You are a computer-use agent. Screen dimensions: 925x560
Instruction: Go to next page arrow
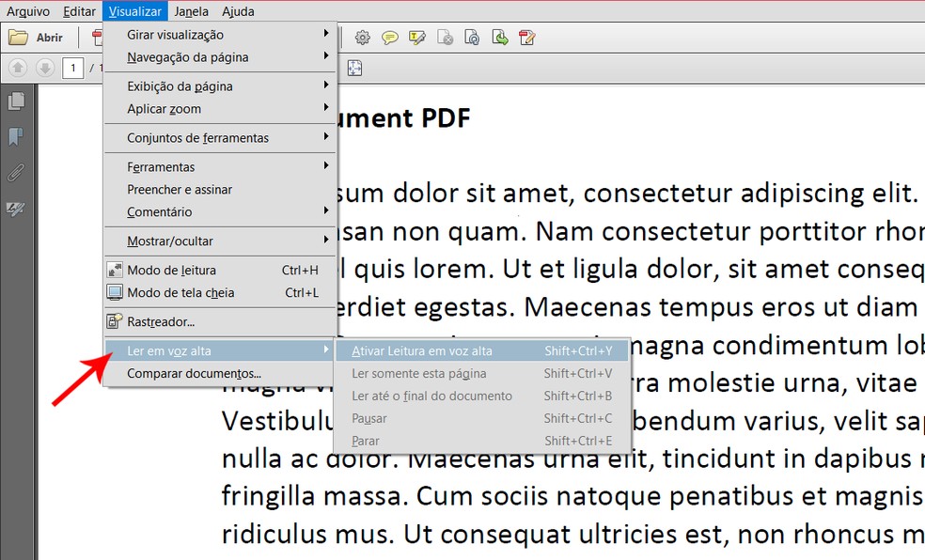pyautogui.click(x=45, y=68)
